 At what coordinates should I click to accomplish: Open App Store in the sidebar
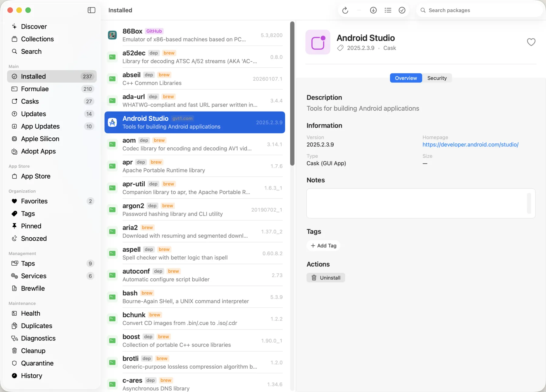(52, 176)
